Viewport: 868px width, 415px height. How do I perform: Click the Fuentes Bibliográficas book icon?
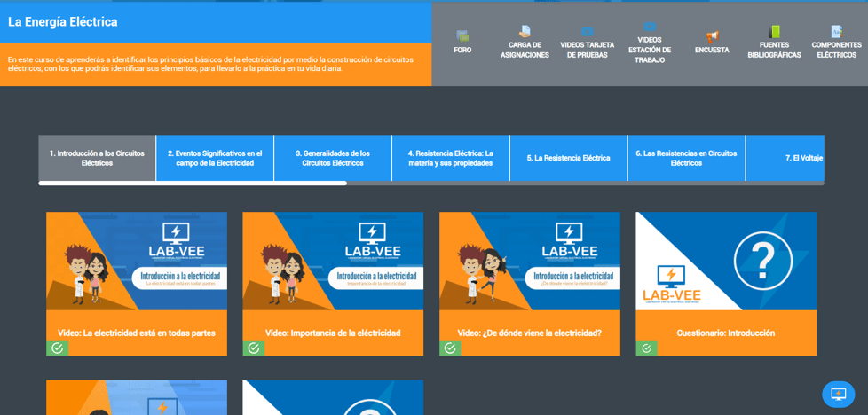[774, 32]
